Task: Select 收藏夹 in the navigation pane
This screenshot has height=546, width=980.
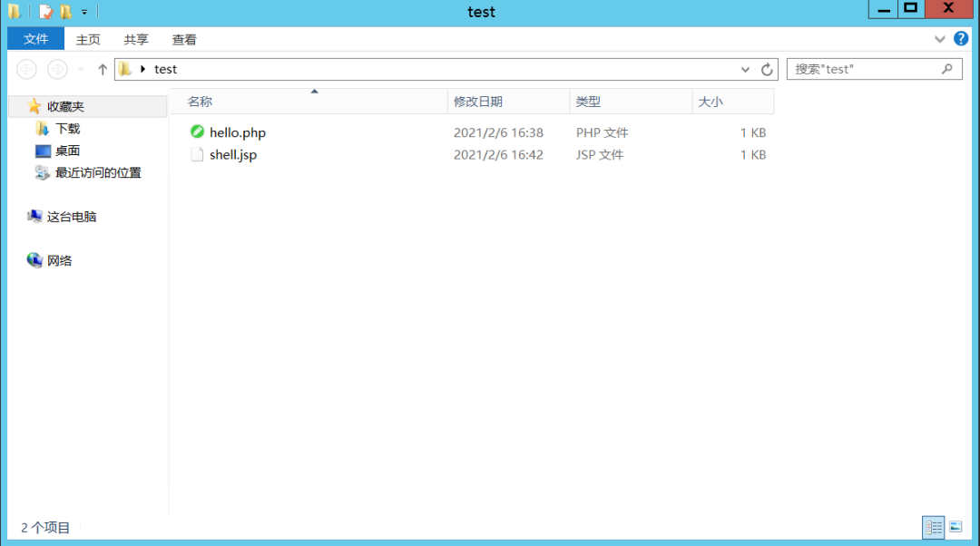Action: (x=65, y=107)
